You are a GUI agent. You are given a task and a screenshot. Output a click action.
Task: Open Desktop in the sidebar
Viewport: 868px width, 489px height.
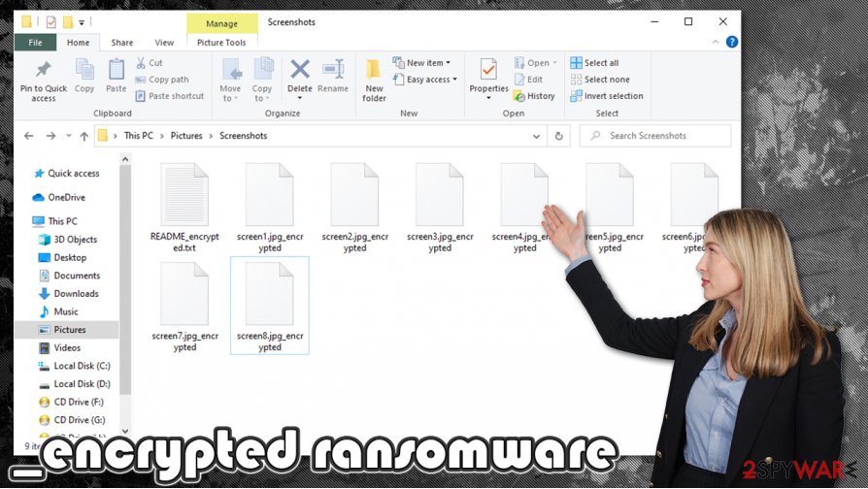pos(62,258)
